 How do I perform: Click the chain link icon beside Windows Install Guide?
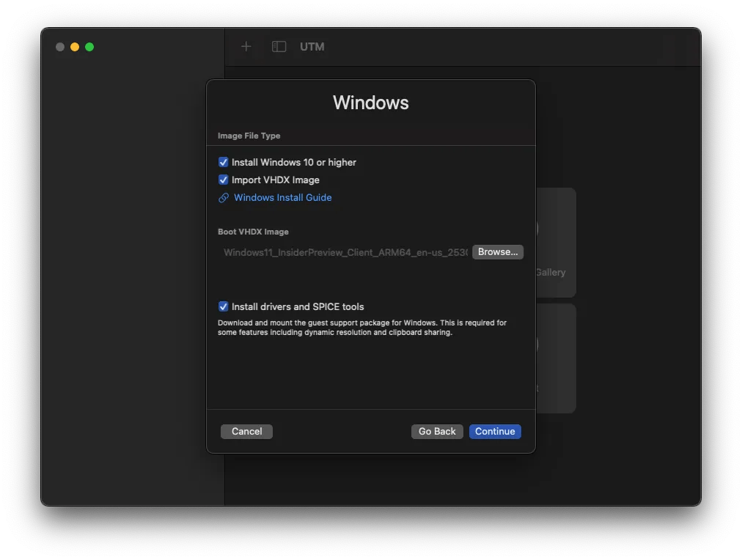click(223, 197)
